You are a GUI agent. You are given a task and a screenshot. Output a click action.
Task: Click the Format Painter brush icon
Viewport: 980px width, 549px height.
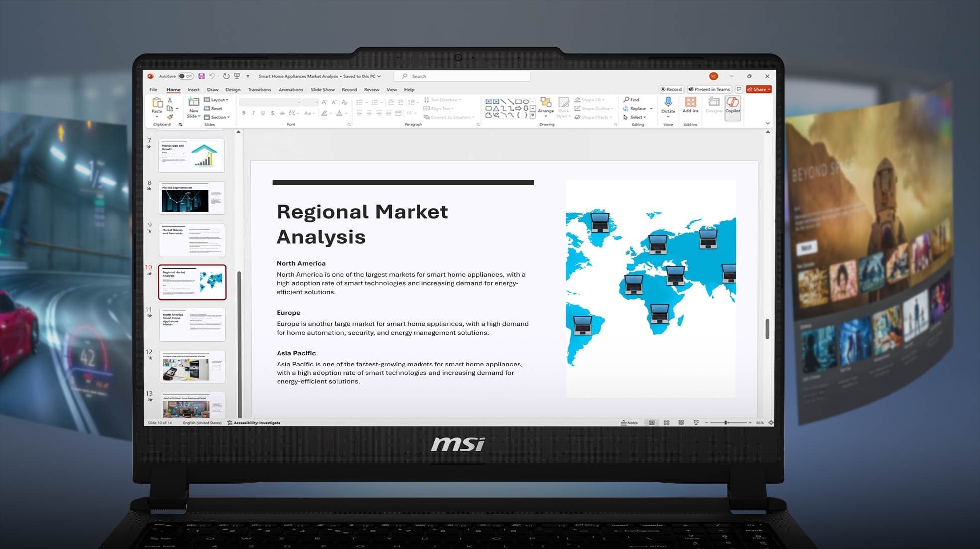click(x=170, y=117)
